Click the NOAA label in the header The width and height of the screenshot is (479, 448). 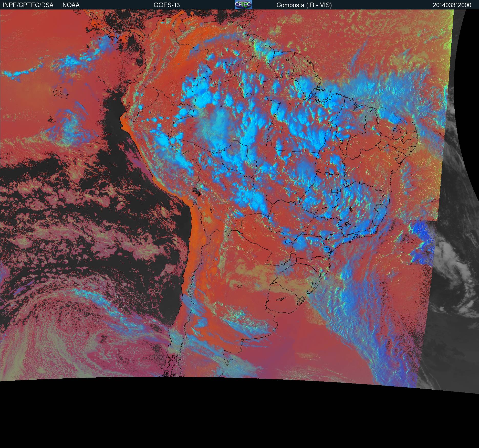[71, 5]
